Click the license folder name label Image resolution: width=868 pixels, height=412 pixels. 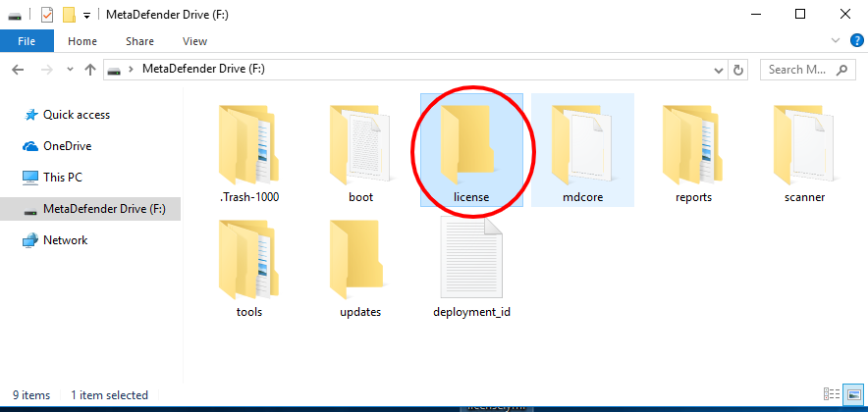(x=471, y=197)
